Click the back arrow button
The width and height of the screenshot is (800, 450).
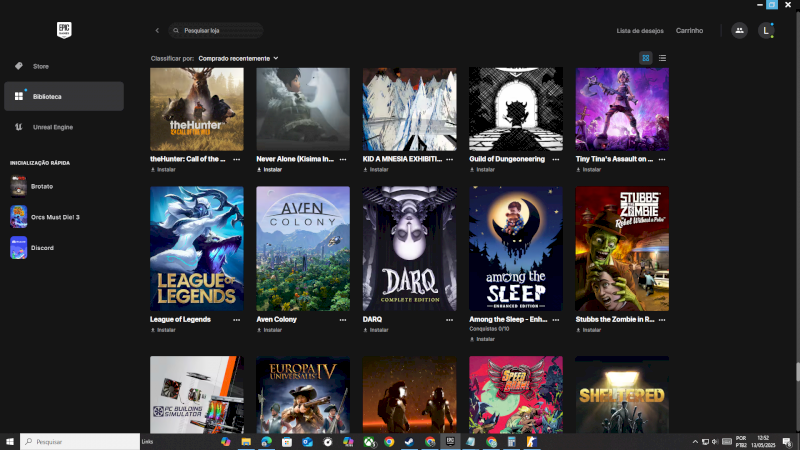[x=157, y=31]
